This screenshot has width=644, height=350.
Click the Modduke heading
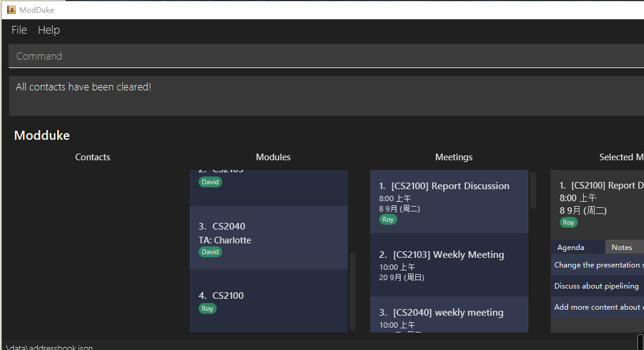(42, 136)
